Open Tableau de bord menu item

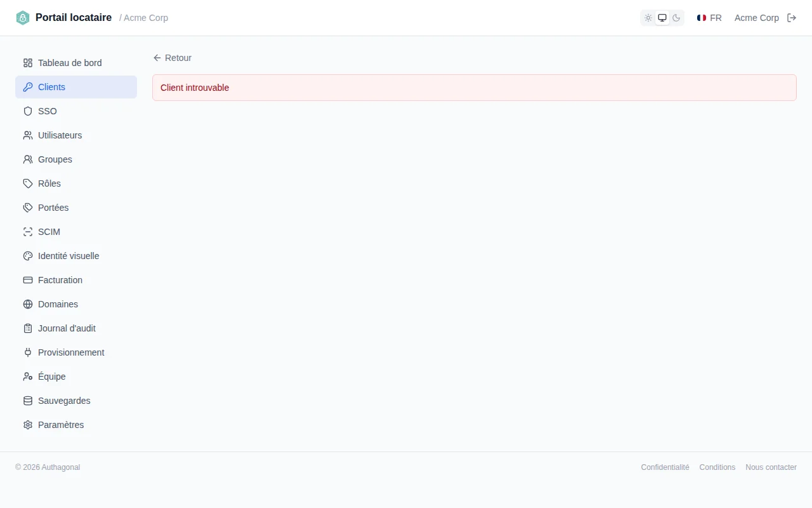coord(76,63)
